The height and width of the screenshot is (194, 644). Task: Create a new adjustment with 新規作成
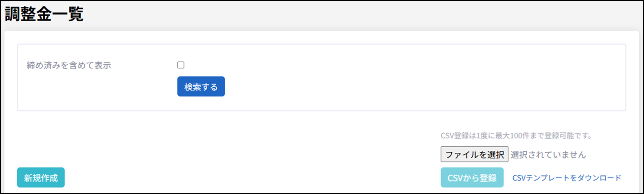click(41, 178)
